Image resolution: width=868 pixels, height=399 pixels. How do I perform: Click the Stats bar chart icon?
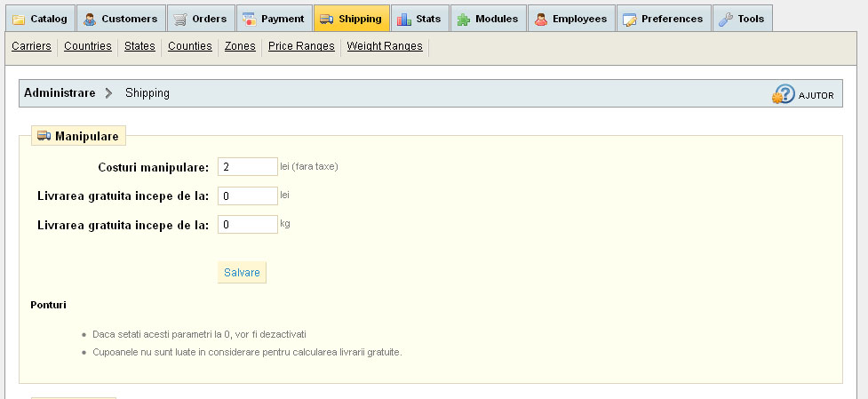coord(404,19)
